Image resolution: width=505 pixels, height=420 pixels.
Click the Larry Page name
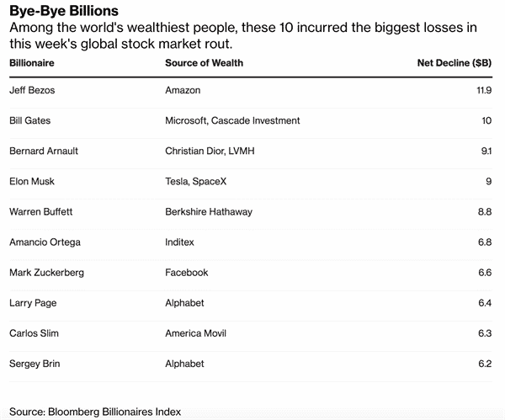pyautogui.click(x=33, y=303)
